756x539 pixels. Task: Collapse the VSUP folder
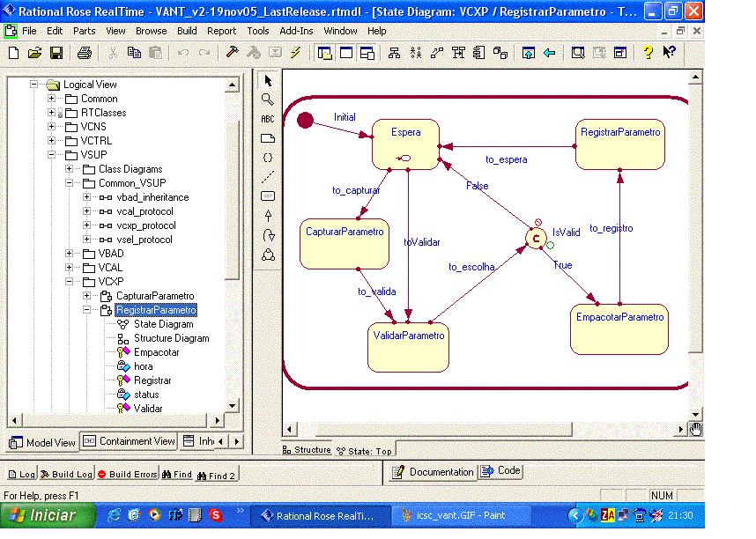[x=52, y=155]
